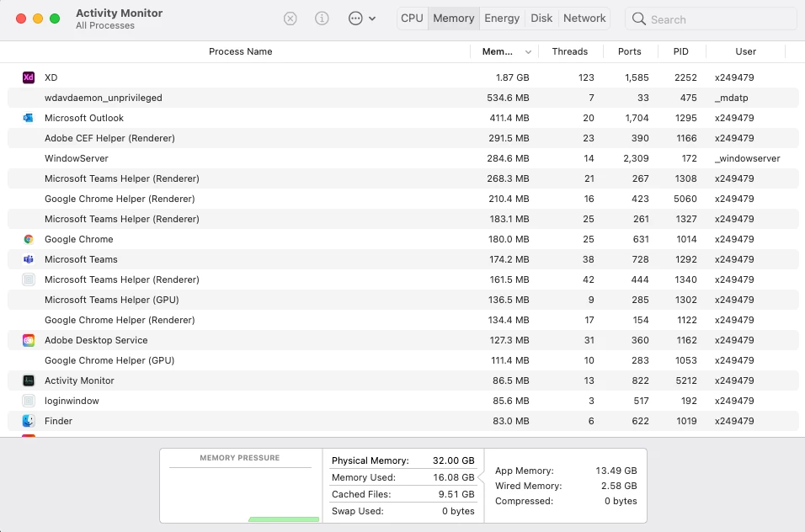Click the Microsoft Outlook app icon
Image resolution: width=805 pixels, height=532 pixels.
[x=29, y=118]
